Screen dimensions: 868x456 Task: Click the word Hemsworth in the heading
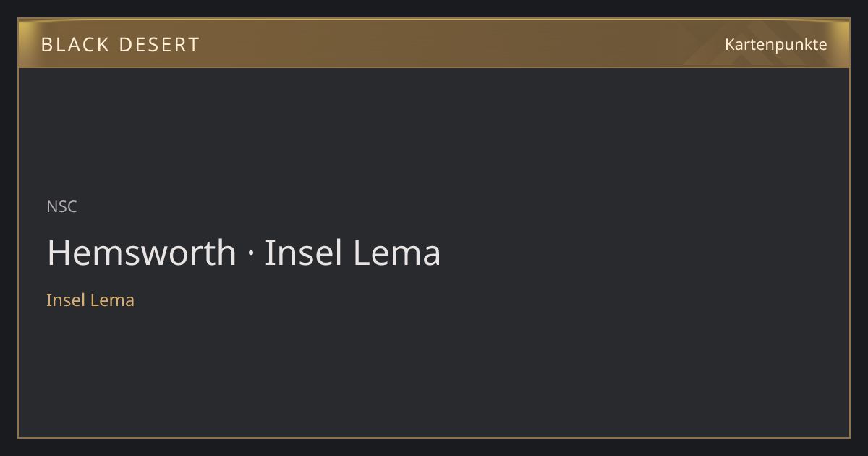[142, 253]
